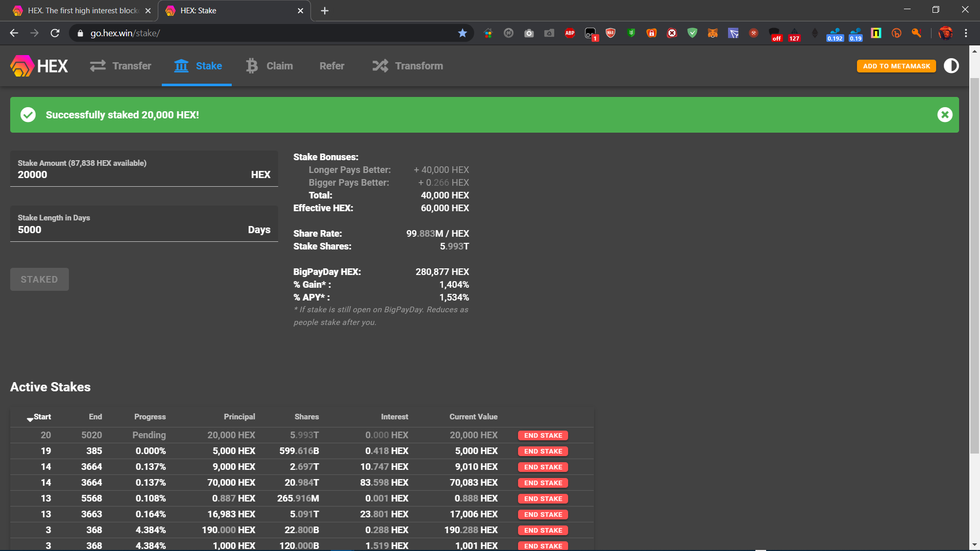The height and width of the screenshot is (551, 980).
Task: Open Chrome three-dot menu
Action: (966, 33)
